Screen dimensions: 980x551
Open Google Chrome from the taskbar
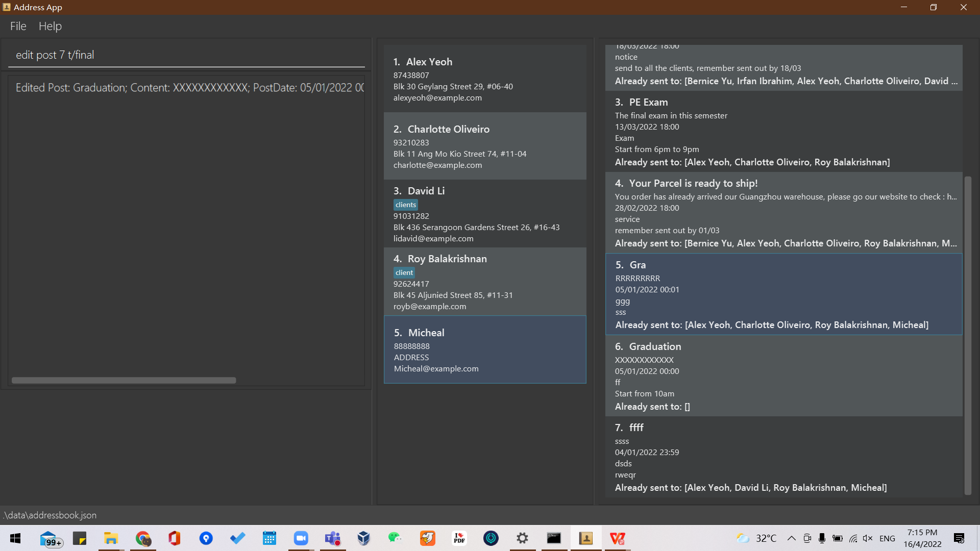tap(143, 538)
